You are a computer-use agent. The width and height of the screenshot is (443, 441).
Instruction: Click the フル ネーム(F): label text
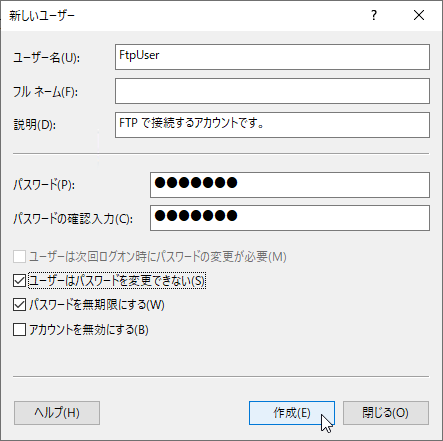(x=45, y=92)
